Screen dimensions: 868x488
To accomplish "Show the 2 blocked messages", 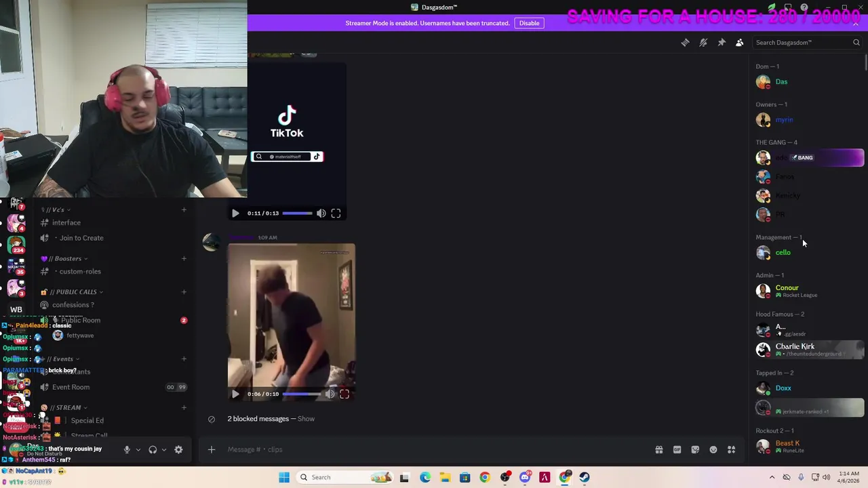I will click(x=306, y=419).
